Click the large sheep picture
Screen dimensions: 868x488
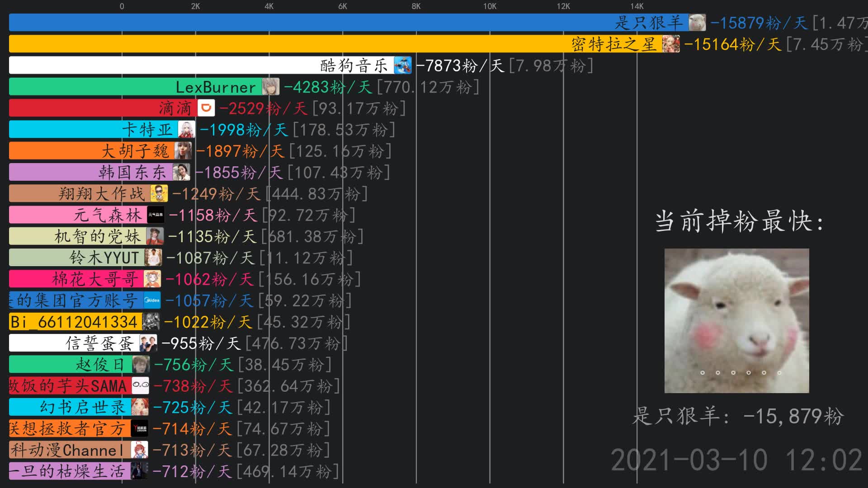tap(736, 320)
